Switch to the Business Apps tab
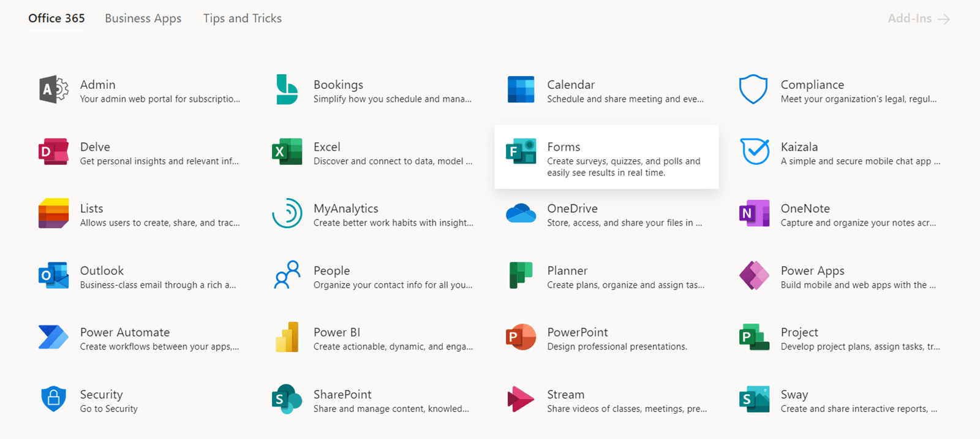The width and height of the screenshot is (980, 439). click(x=143, y=18)
